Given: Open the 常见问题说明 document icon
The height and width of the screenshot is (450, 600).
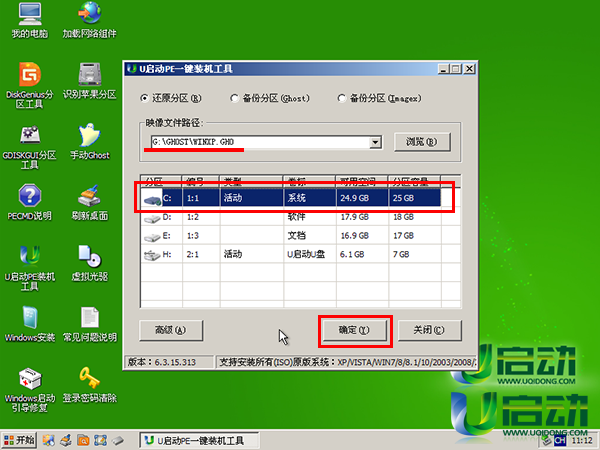Looking at the screenshot, I should click(90, 324).
